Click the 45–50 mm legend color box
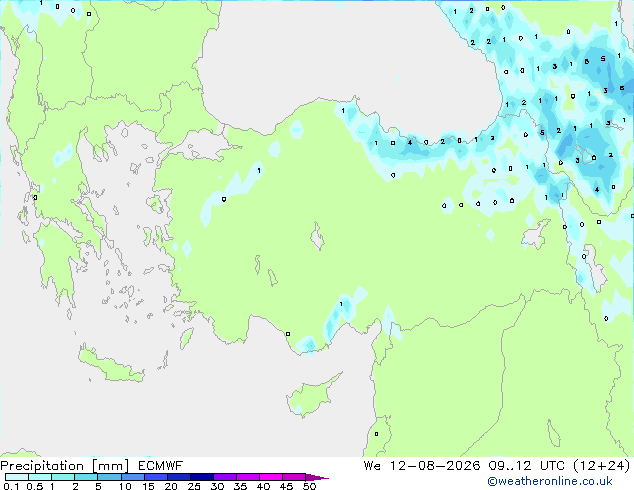 coord(294,477)
